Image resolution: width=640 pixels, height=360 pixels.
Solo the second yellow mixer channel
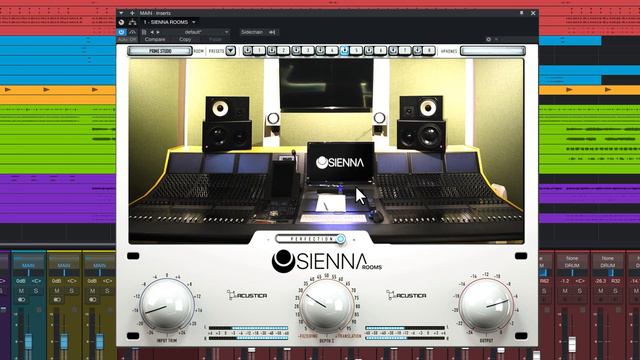tap(107, 291)
